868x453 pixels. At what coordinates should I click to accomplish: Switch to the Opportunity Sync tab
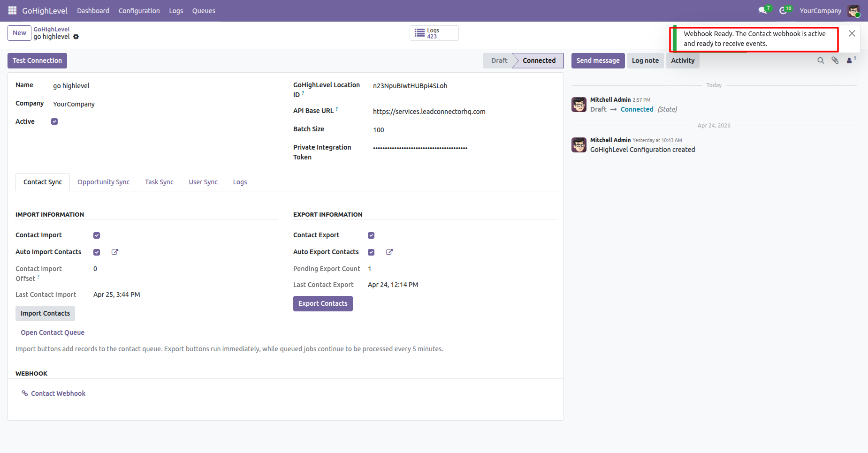103,182
